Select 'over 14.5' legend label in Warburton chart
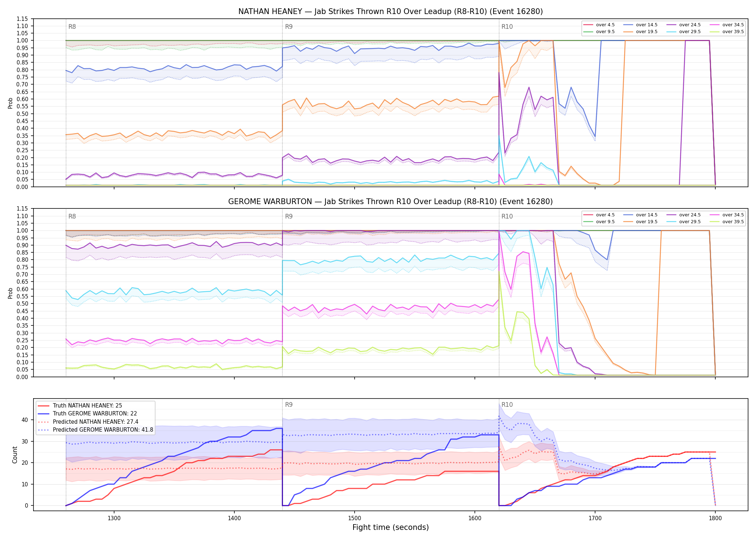 (647, 215)
